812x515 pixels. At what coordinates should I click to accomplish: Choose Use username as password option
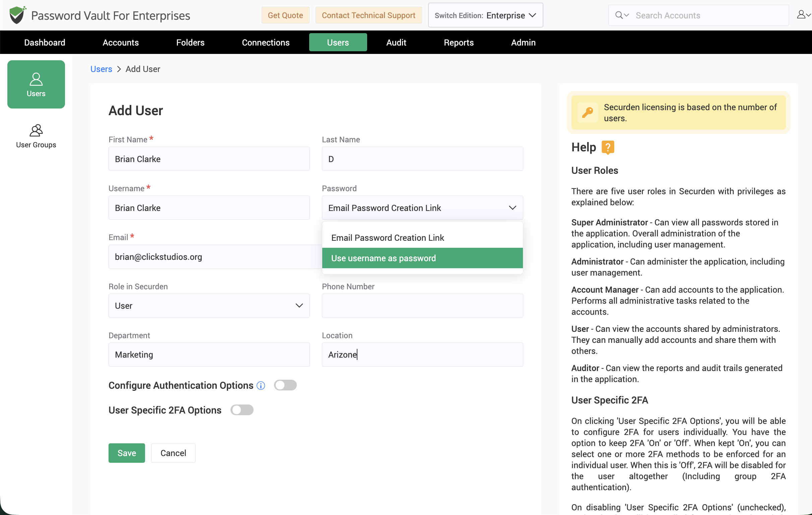[x=422, y=258]
